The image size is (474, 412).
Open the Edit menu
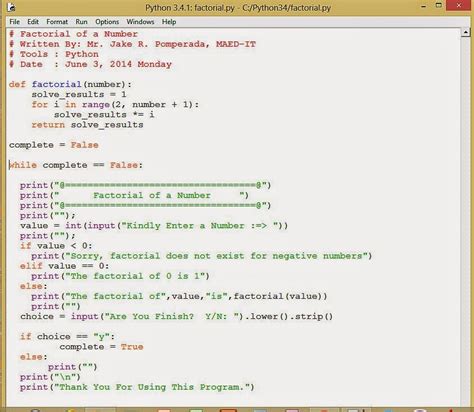coord(33,22)
